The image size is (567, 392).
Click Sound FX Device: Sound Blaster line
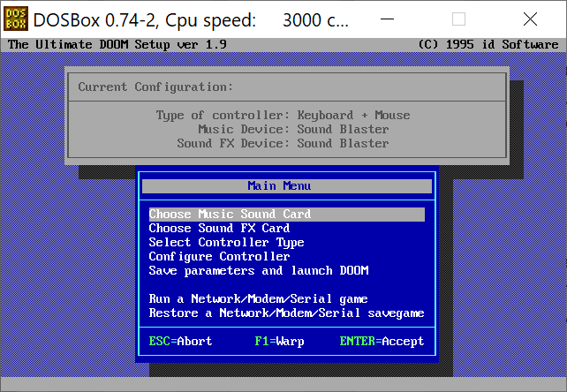tap(283, 143)
